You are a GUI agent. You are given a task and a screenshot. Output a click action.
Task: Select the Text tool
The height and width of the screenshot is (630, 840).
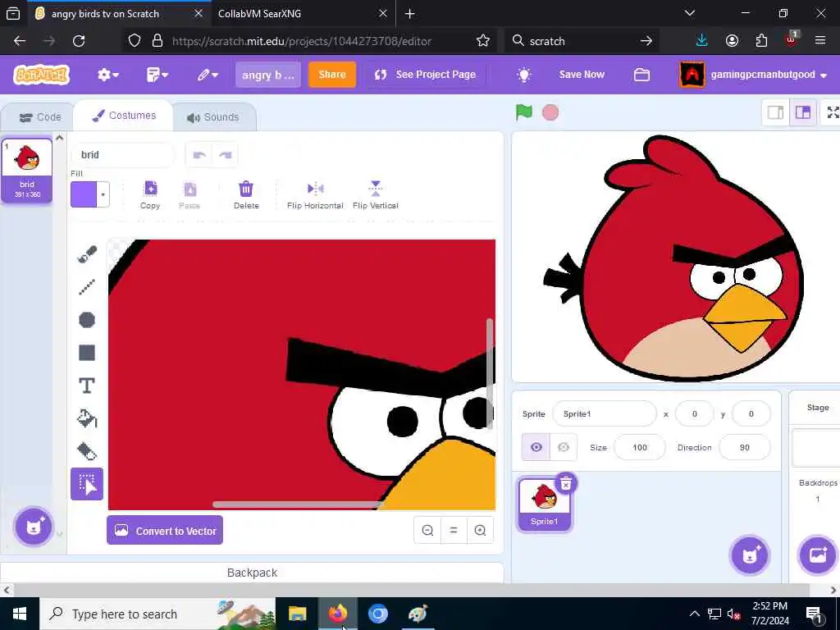point(87,386)
